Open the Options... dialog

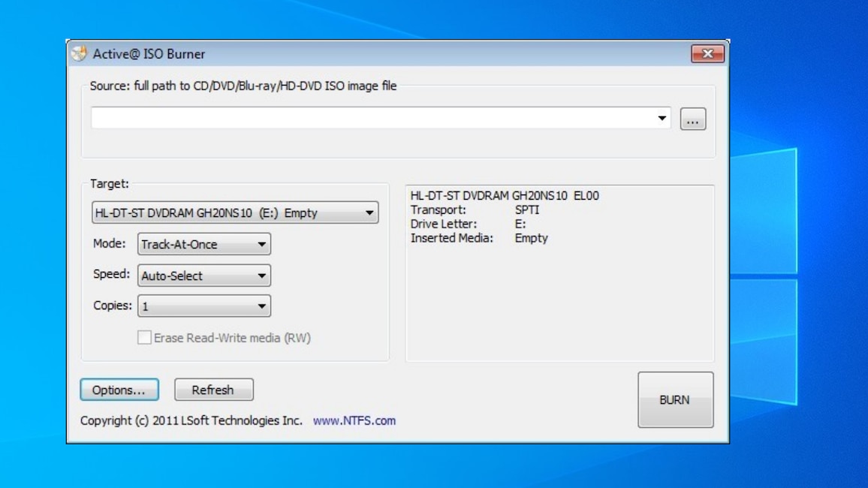pyautogui.click(x=119, y=390)
